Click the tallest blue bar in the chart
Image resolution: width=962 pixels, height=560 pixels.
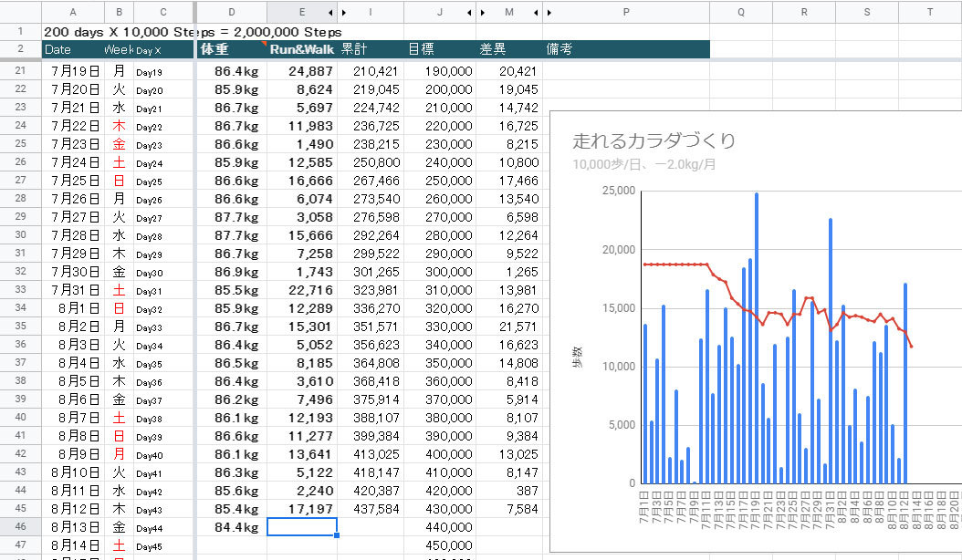(x=757, y=337)
